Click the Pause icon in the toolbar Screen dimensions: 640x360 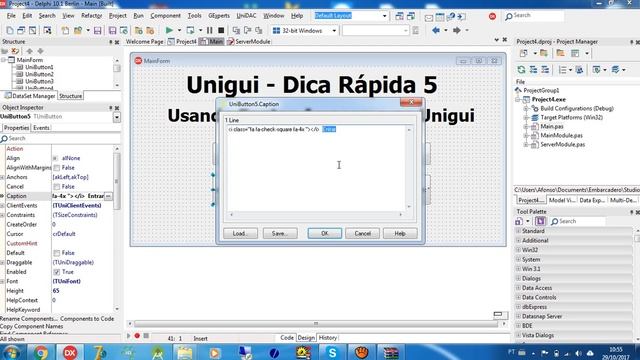(x=209, y=30)
